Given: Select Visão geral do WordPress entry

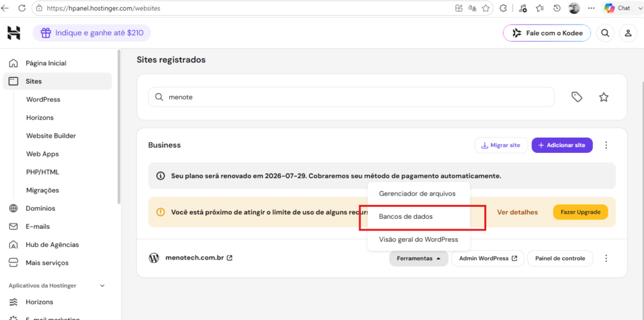Looking at the screenshot, I should 418,239.
